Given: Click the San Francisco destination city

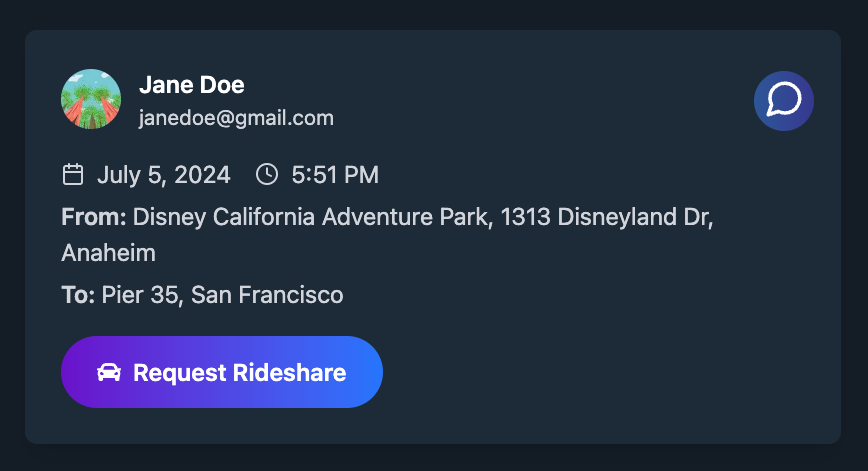Looking at the screenshot, I should pos(267,295).
